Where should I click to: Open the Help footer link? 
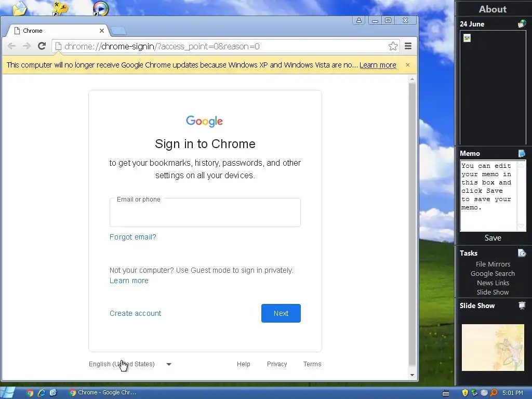click(243, 364)
